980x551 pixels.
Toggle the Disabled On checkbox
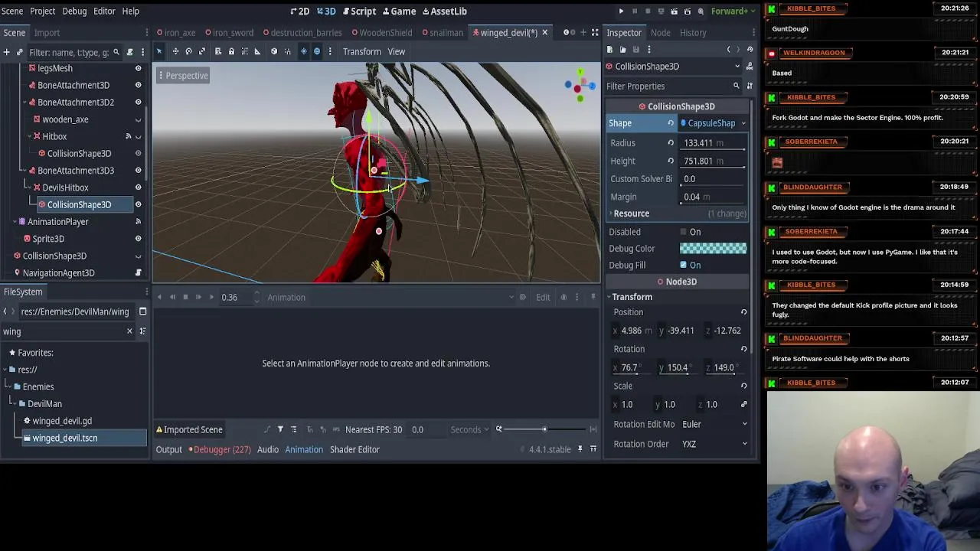tap(683, 232)
